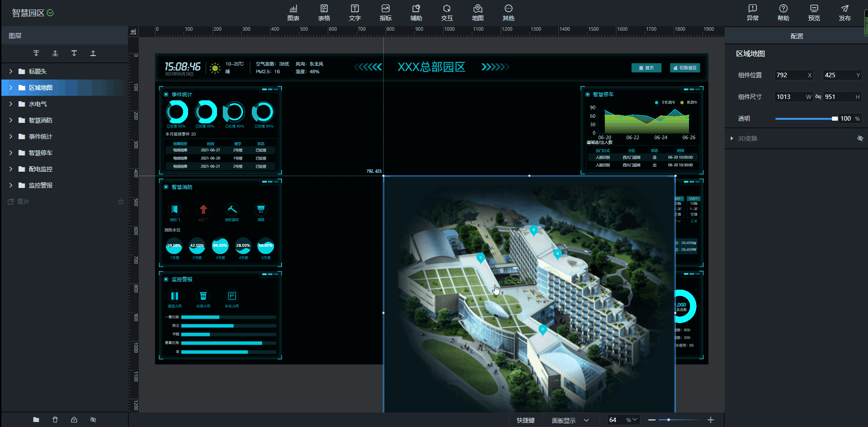Toggle layer hide icon in layers footer

[x=93, y=420]
